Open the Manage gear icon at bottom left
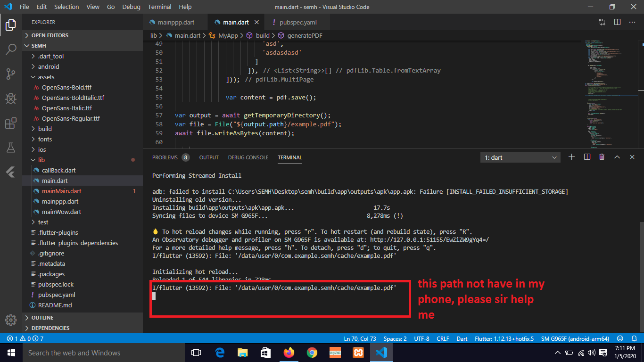 [x=11, y=320]
